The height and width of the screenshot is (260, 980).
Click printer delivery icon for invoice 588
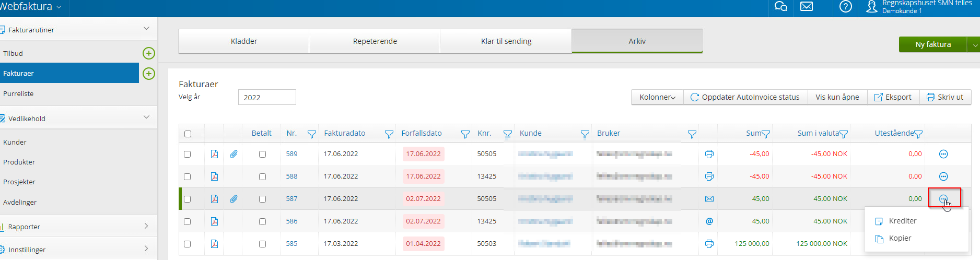point(709,176)
